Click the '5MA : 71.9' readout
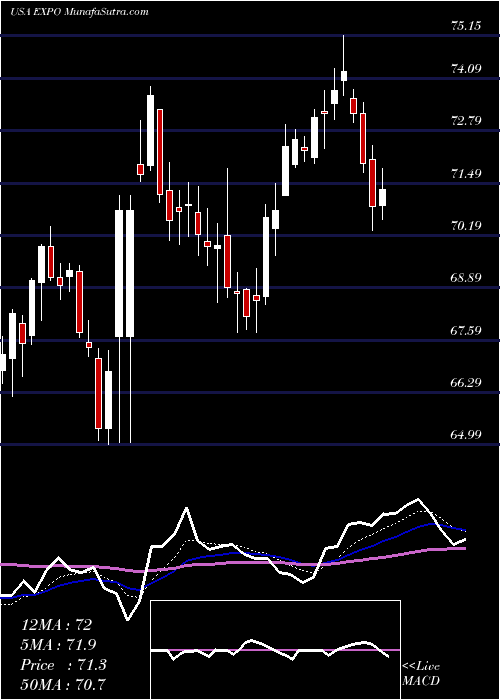500x700 pixels. [58, 645]
